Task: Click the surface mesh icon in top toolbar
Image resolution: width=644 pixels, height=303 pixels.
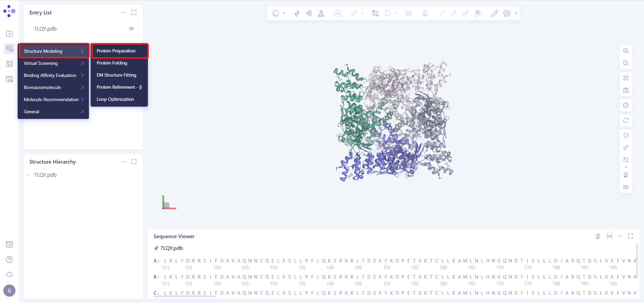Action: pos(409,13)
